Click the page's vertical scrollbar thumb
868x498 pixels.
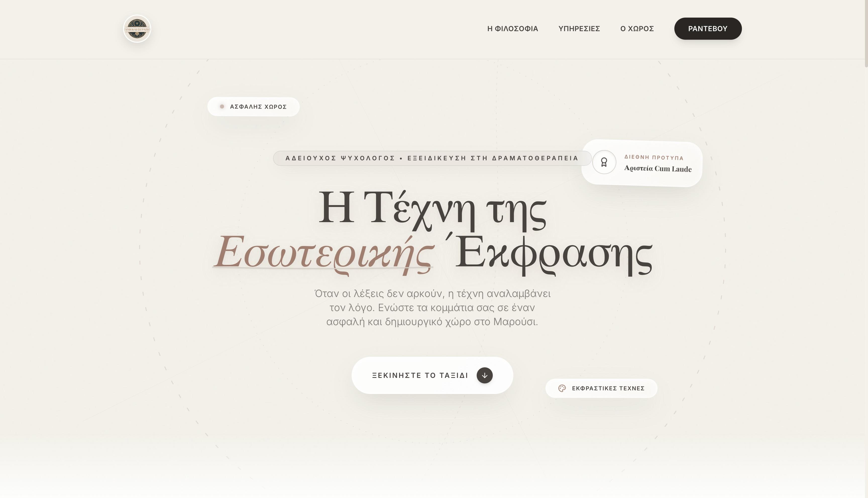point(866,33)
